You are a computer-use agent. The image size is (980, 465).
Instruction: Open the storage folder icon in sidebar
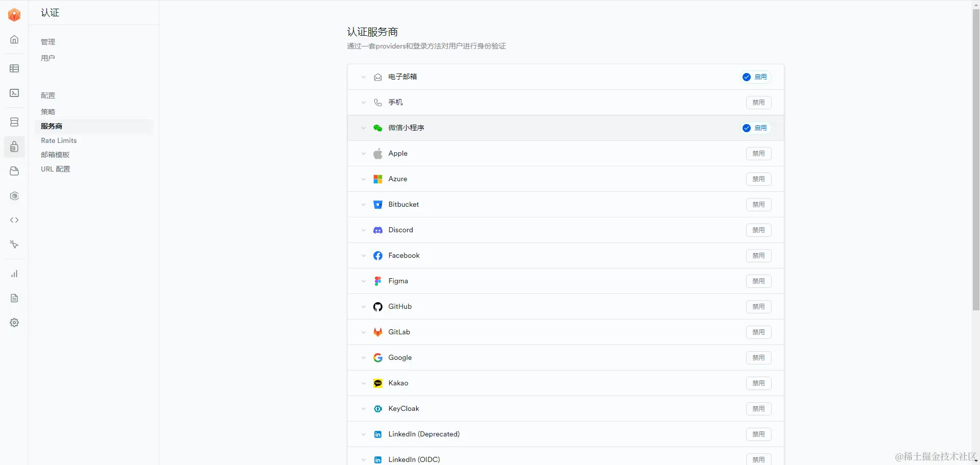(x=14, y=171)
